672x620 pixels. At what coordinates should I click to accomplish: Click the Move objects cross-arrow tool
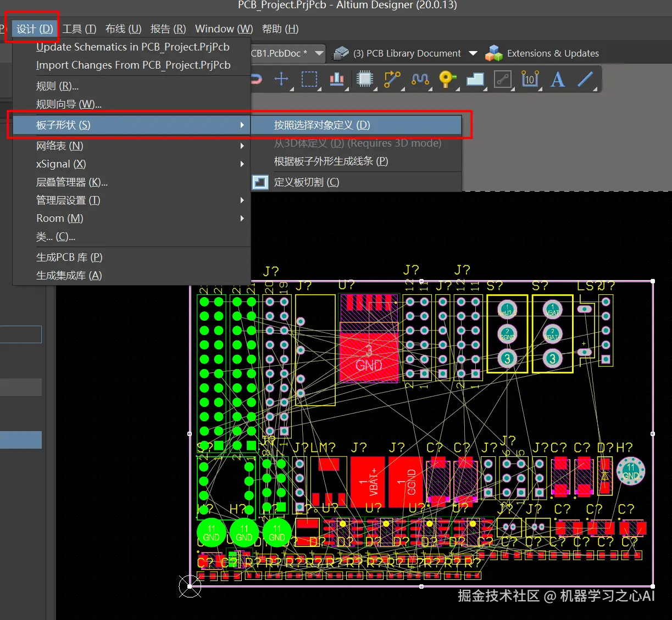[x=281, y=79]
